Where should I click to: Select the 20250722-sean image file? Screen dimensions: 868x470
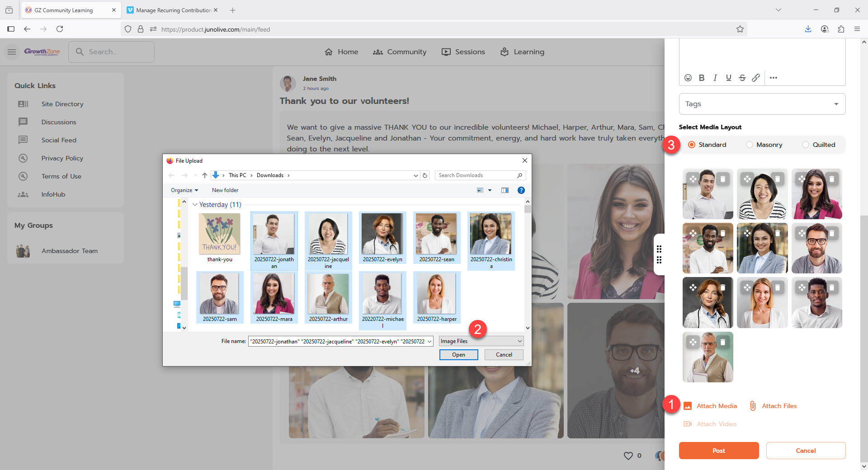pyautogui.click(x=437, y=238)
